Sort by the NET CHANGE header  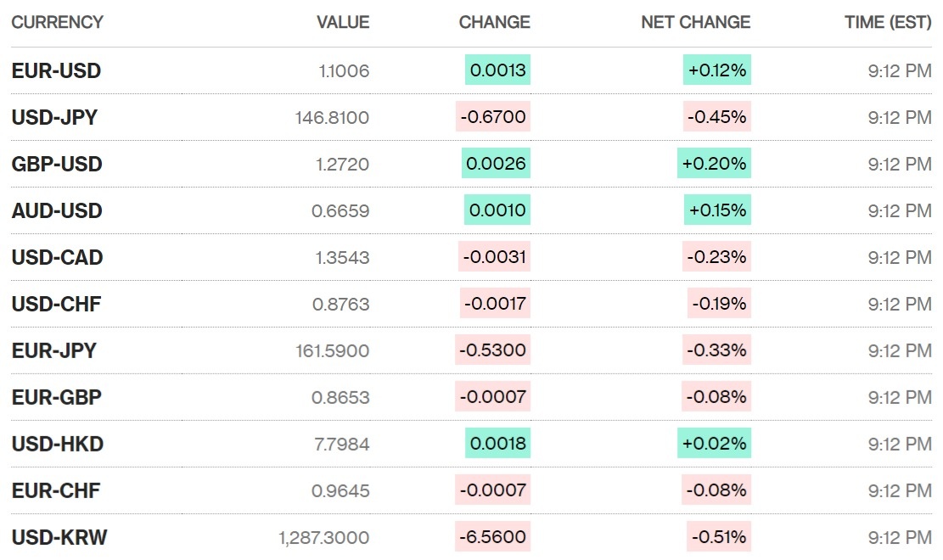(x=695, y=22)
